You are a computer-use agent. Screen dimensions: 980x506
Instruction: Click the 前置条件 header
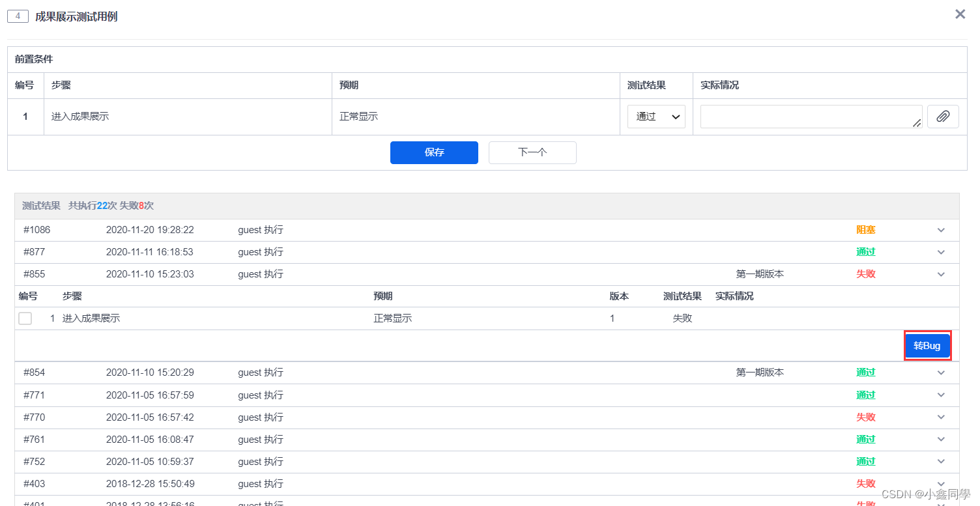pyautogui.click(x=34, y=59)
